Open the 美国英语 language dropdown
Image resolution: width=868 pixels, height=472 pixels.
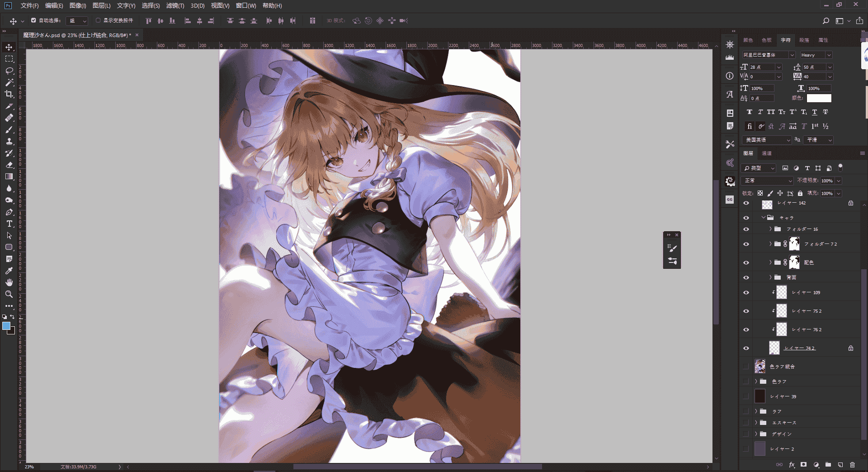click(x=767, y=140)
